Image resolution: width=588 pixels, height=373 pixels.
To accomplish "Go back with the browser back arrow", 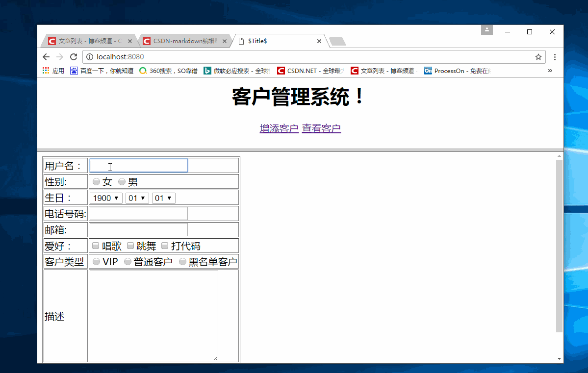I will coord(46,56).
